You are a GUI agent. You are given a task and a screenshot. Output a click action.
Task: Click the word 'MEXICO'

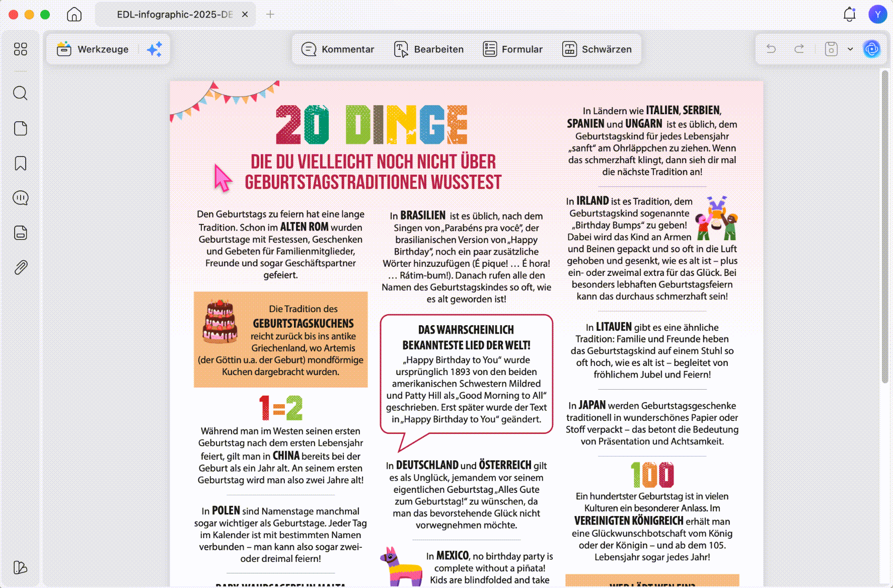(x=453, y=555)
